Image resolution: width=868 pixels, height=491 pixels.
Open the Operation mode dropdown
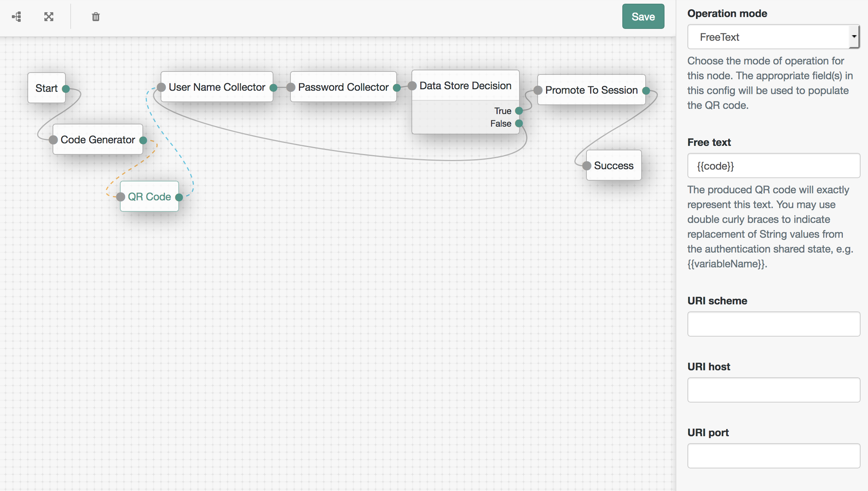point(773,37)
